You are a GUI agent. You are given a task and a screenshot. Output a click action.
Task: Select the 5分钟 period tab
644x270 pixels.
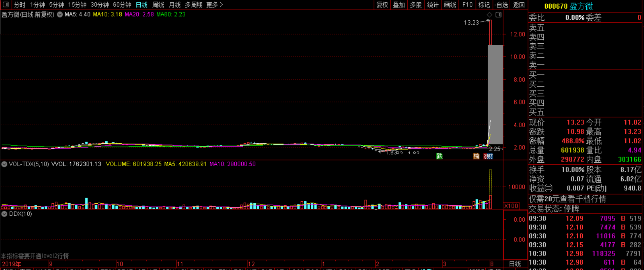pos(57,5)
